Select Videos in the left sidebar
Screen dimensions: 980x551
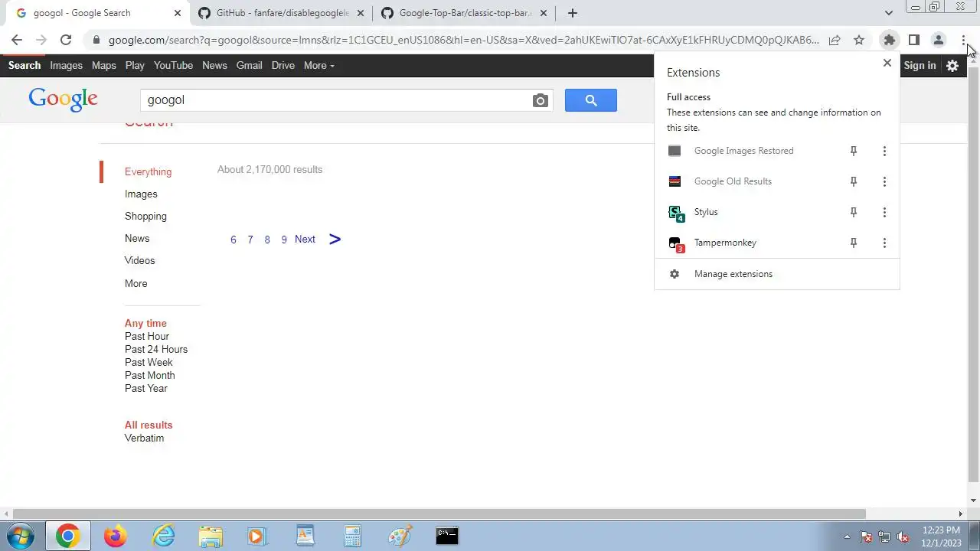[139, 260]
